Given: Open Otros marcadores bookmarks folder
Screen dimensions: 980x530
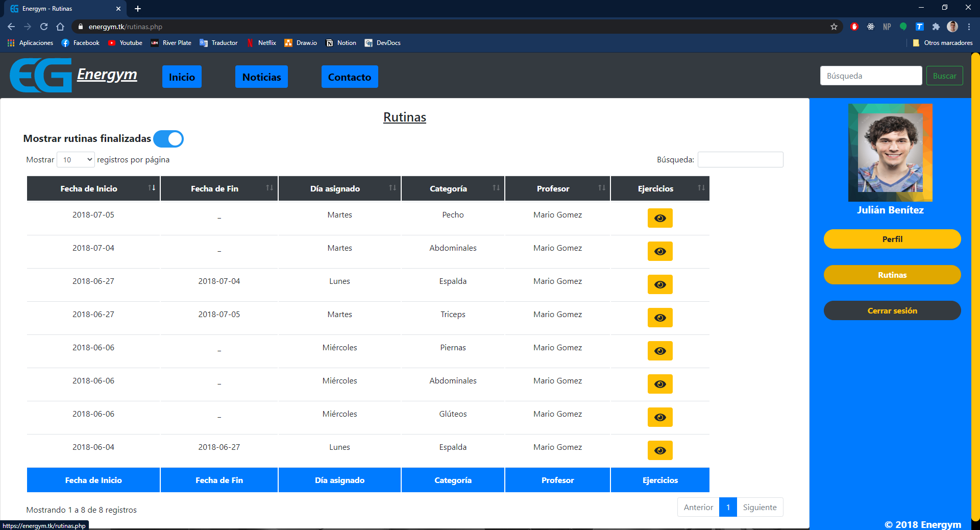Looking at the screenshot, I should coord(943,43).
